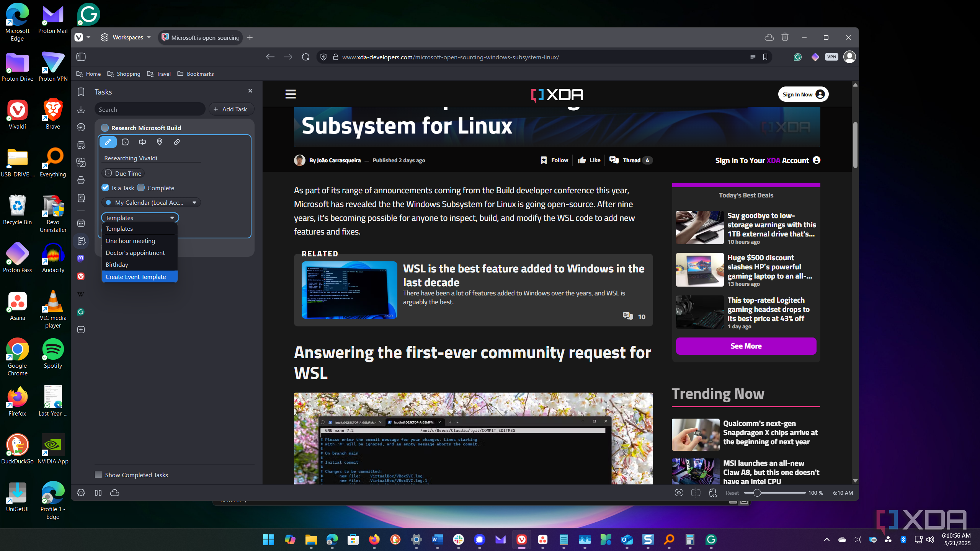
Task: Reset the page zoom level
Action: 732,493
